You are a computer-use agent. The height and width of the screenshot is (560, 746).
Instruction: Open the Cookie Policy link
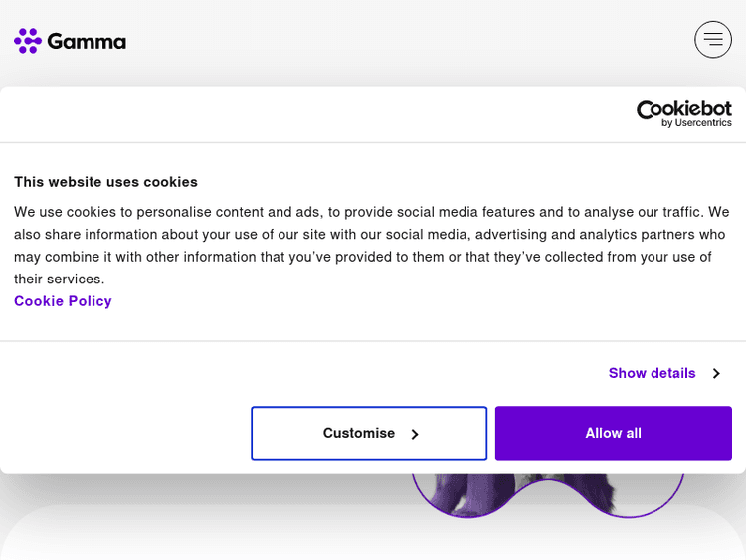(63, 301)
